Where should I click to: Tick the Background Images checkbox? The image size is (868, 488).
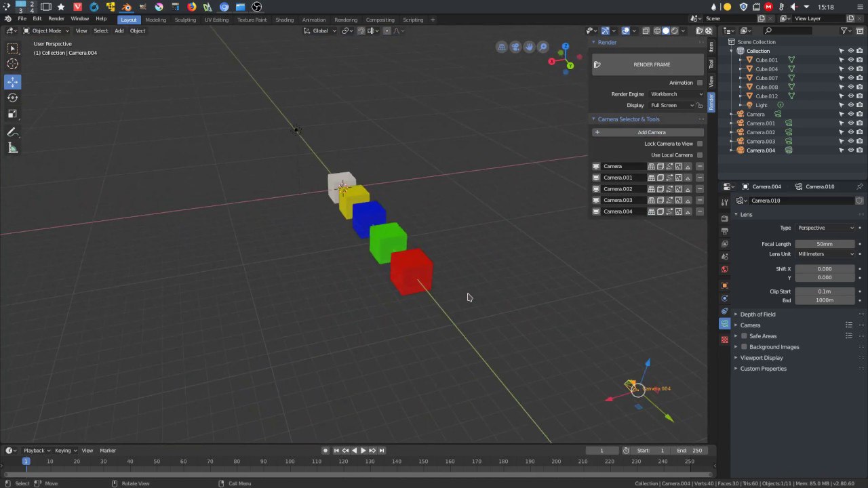pos(744,347)
